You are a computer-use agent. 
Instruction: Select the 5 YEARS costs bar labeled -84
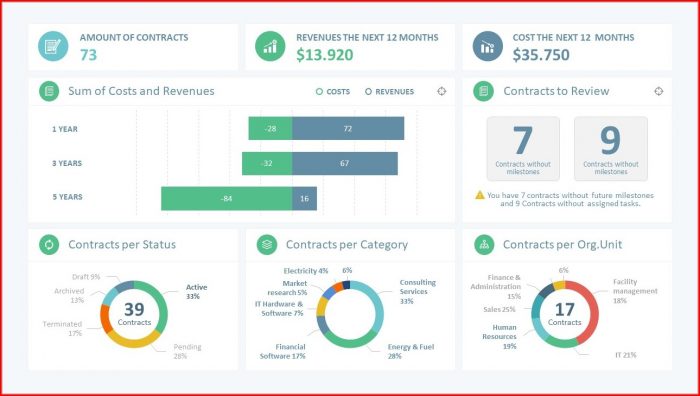(226, 199)
